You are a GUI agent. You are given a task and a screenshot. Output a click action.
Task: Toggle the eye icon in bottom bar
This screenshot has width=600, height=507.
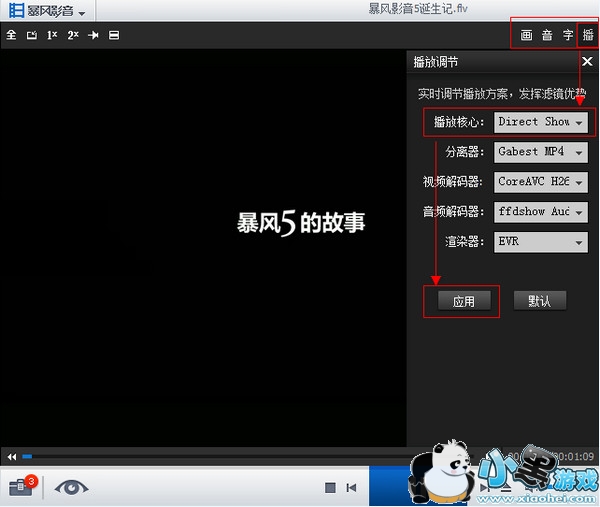(x=71, y=487)
